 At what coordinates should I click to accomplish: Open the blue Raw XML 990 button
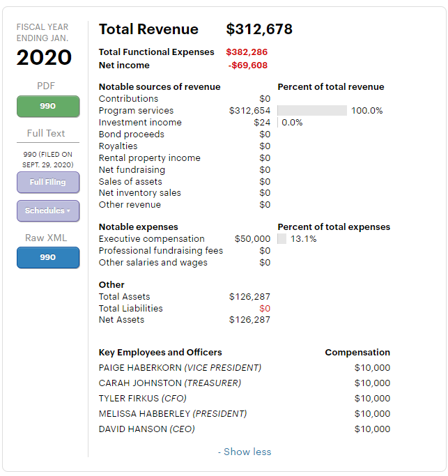click(48, 257)
